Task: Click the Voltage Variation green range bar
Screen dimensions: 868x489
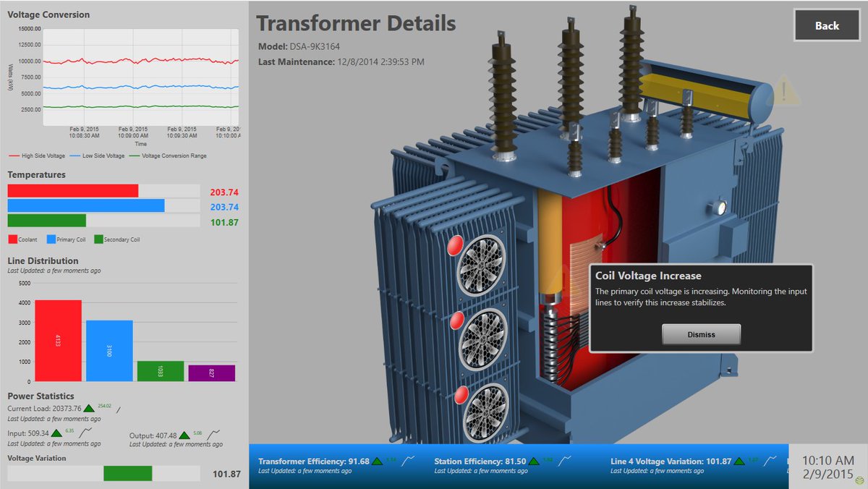Action: point(127,473)
